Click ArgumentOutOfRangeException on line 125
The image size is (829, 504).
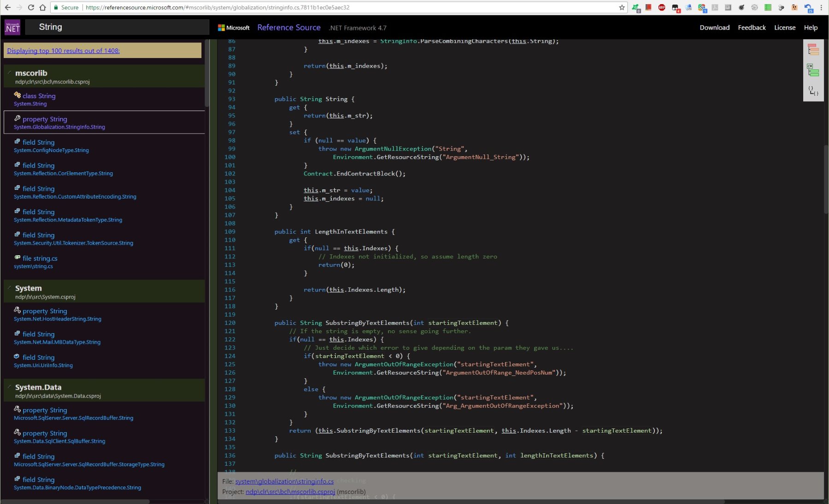[404, 364]
